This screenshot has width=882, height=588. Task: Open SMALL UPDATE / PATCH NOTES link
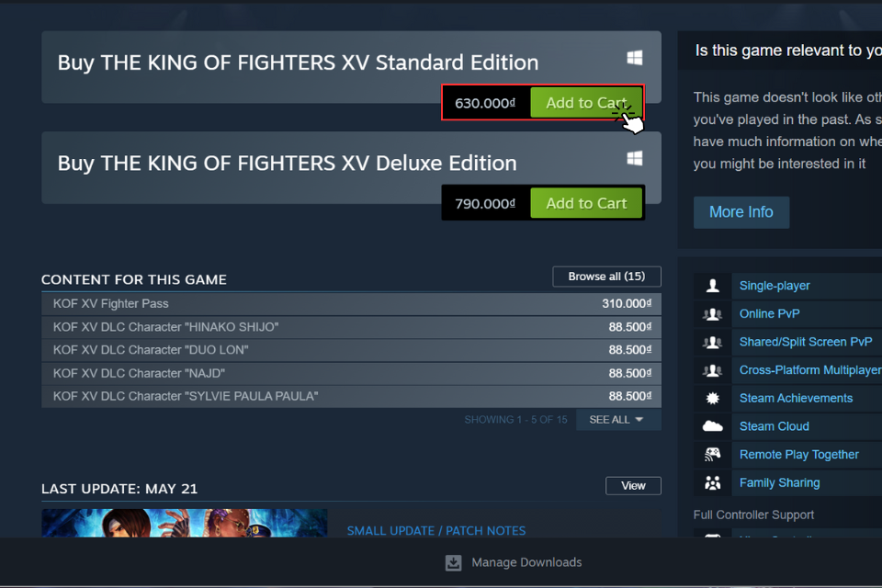435,531
